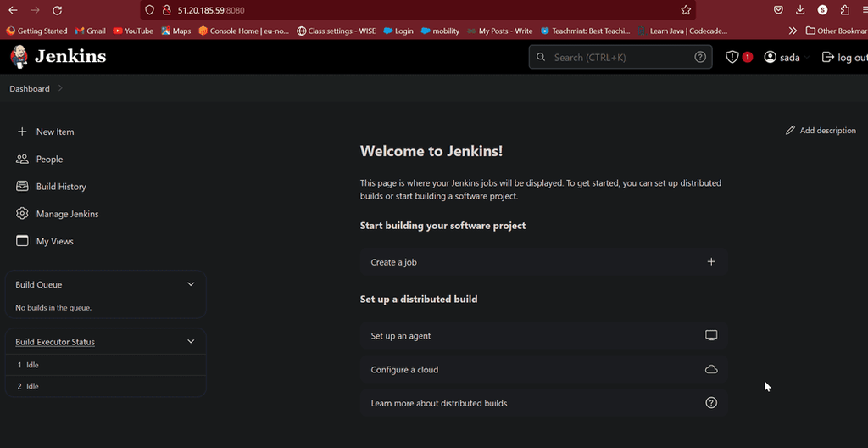Image resolution: width=868 pixels, height=448 pixels.
Task: Click the sada user avatar icon
Action: tap(770, 57)
